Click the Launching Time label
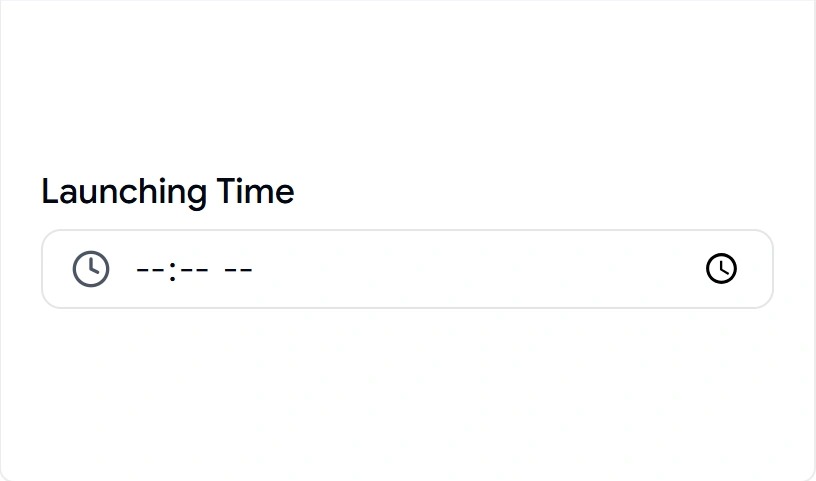 click(x=168, y=192)
